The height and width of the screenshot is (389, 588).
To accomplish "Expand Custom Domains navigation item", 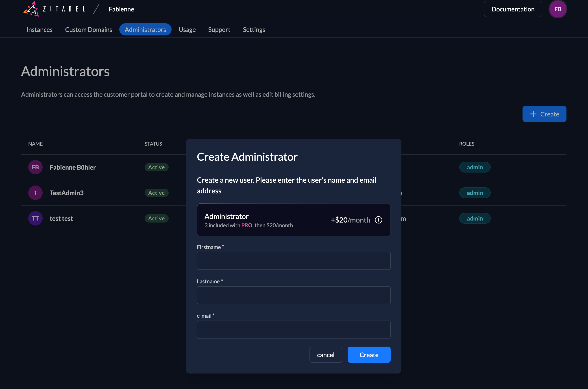I will (x=89, y=29).
